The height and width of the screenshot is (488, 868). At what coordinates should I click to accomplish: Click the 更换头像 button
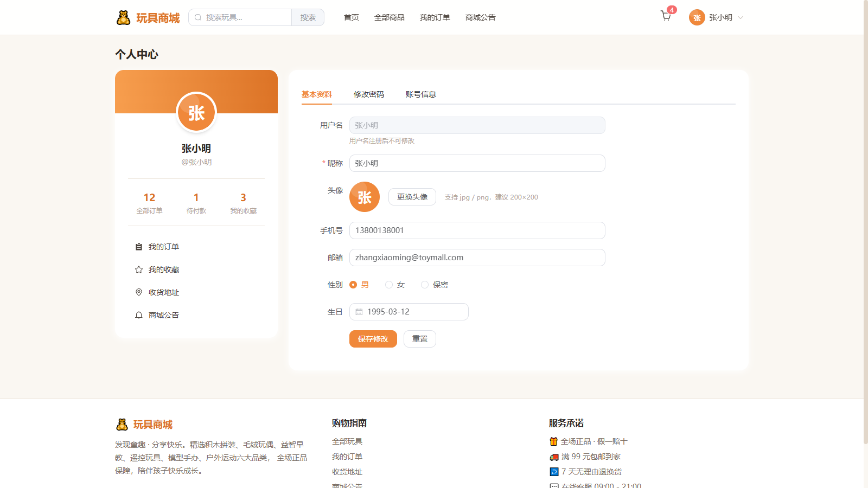412,197
